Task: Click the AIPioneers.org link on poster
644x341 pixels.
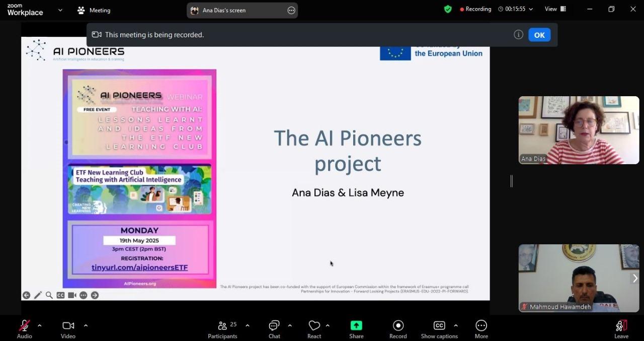Action: pyautogui.click(x=140, y=284)
